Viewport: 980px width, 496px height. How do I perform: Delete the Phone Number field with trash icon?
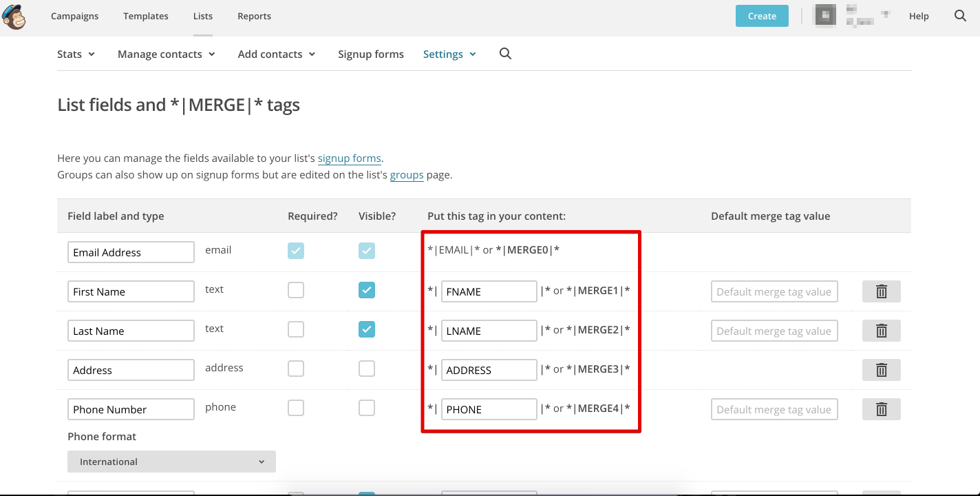[881, 409]
